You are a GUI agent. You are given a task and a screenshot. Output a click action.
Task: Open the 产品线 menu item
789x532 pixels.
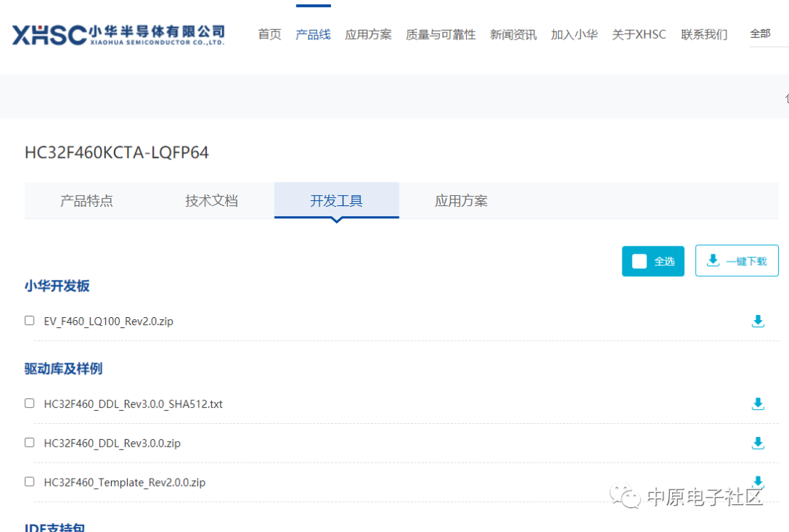313,34
